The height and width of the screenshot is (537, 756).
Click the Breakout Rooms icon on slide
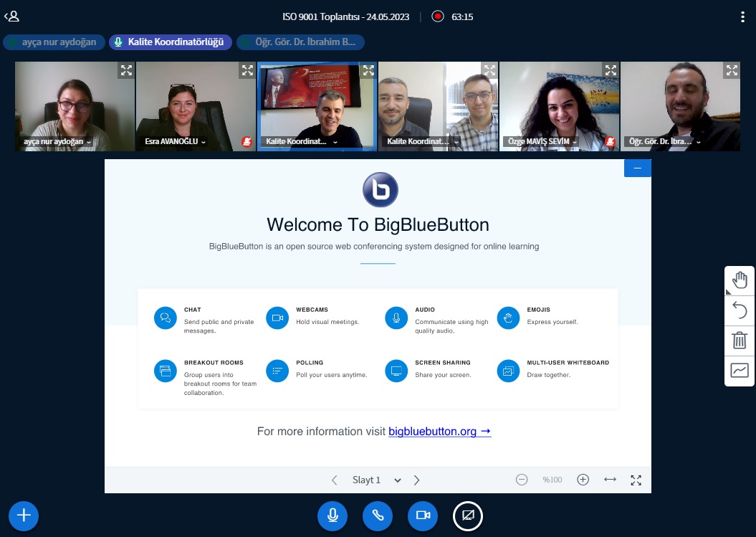(x=165, y=371)
